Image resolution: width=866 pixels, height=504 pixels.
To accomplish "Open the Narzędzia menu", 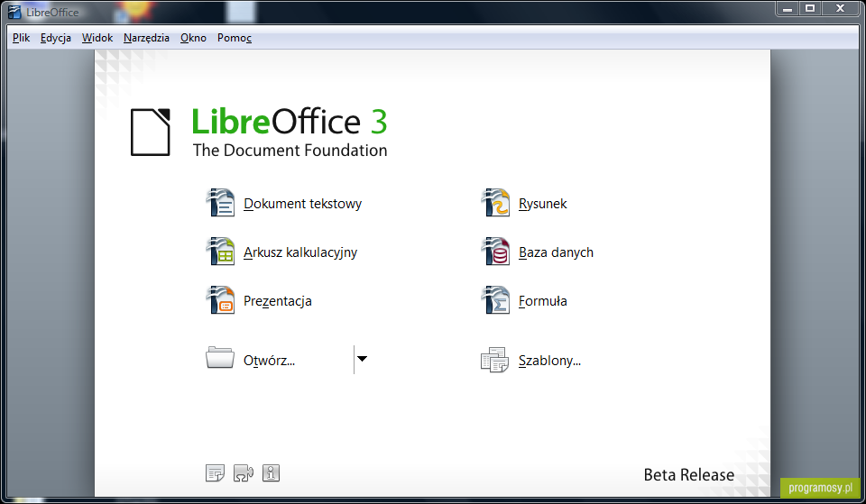I will 146,38.
